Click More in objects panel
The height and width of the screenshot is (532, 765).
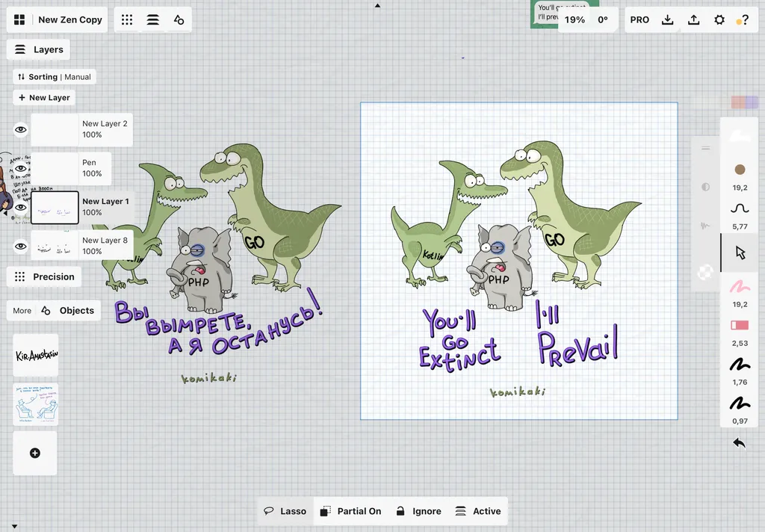pyautogui.click(x=22, y=310)
